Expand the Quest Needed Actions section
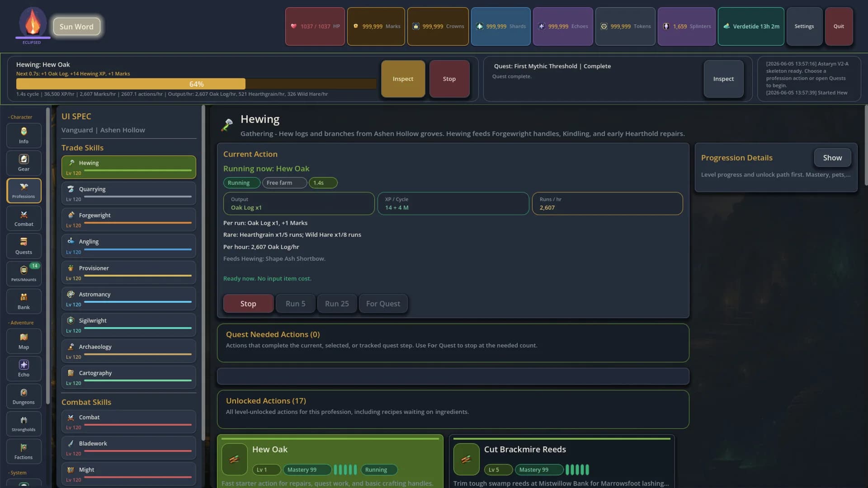This screenshot has width=868, height=488. [x=453, y=343]
